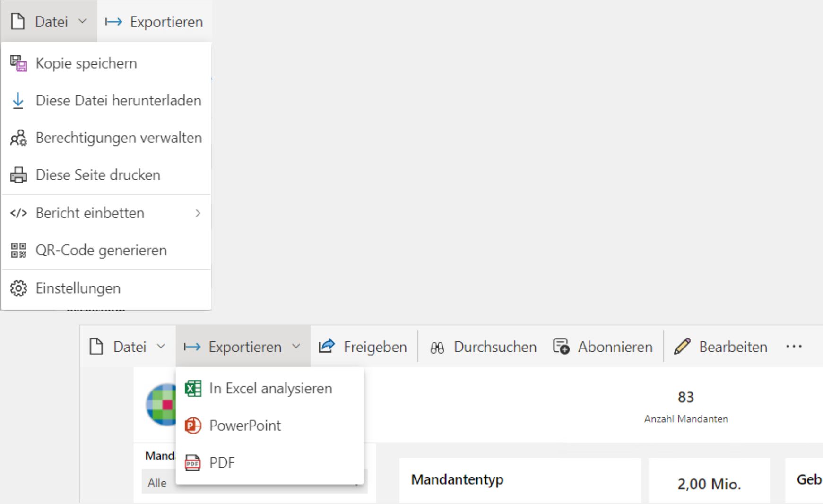Choose PowerPoint from the export menu
The height and width of the screenshot is (504, 823).
269,426
